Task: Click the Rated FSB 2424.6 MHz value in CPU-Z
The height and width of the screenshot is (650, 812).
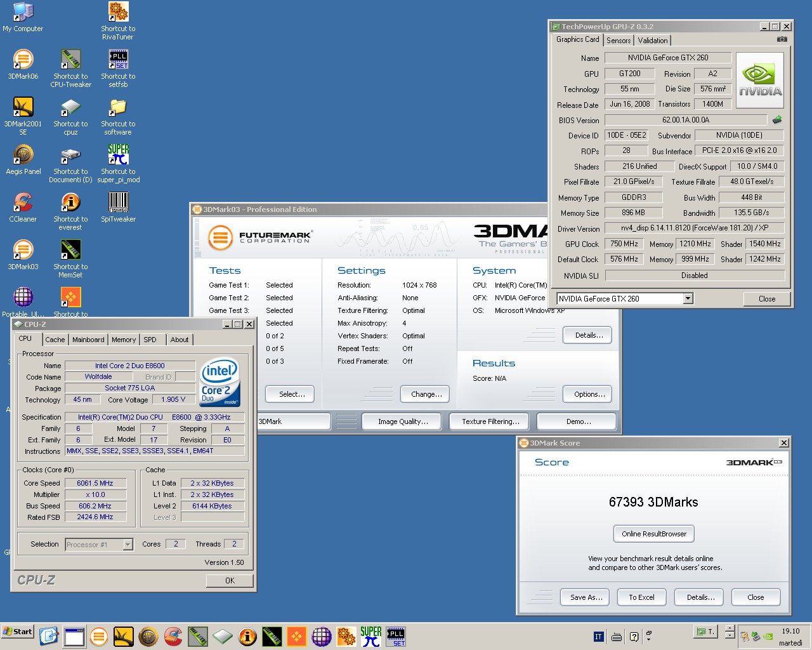Action: 95,517
